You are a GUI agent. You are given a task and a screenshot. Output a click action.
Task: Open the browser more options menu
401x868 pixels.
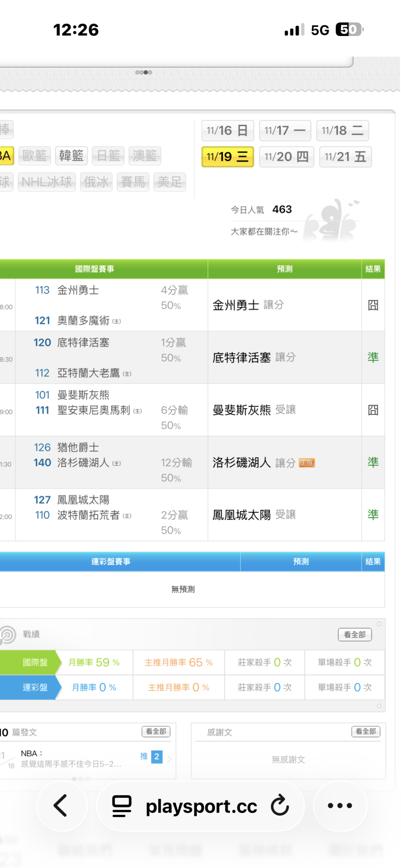[x=340, y=805]
